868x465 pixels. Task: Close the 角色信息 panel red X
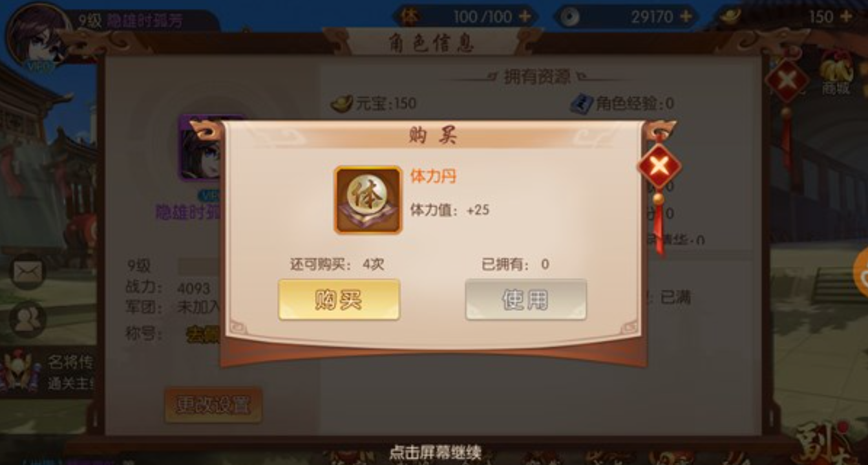pos(786,80)
